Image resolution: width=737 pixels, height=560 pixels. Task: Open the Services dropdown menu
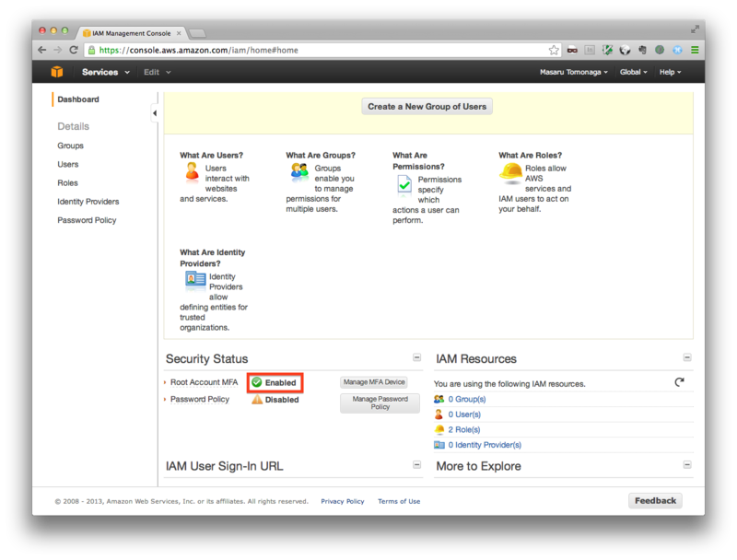tap(100, 72)
